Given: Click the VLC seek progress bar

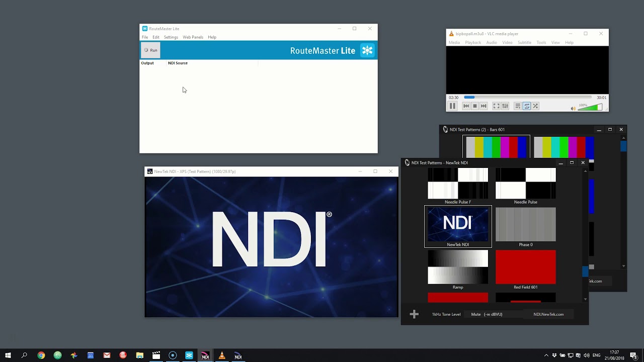Looking at the screenshot, I should tap(527, 98).
